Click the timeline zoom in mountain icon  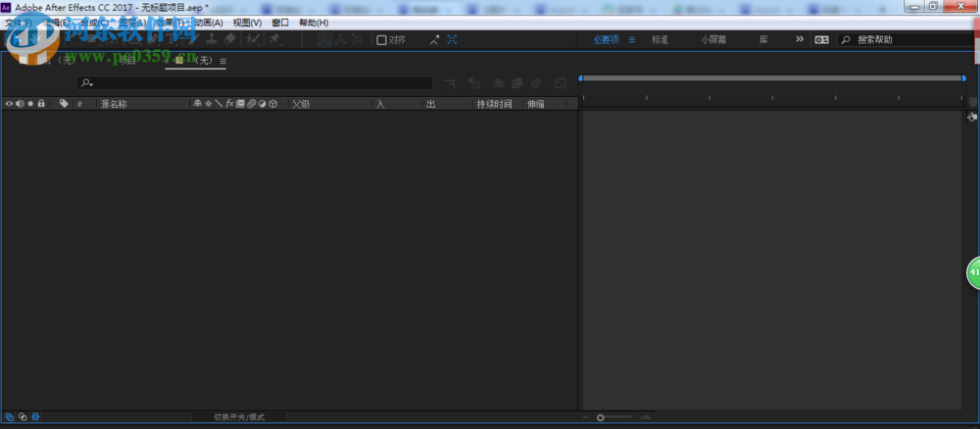646,417
